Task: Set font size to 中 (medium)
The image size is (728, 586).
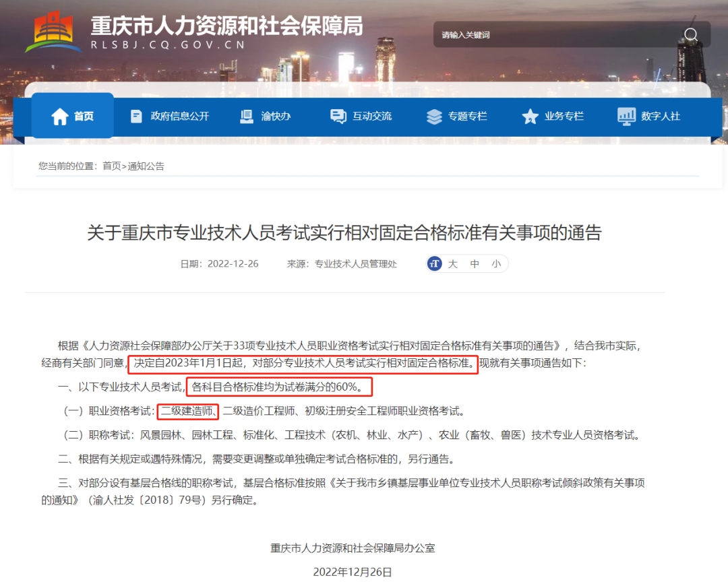Action: click(475, 264)
